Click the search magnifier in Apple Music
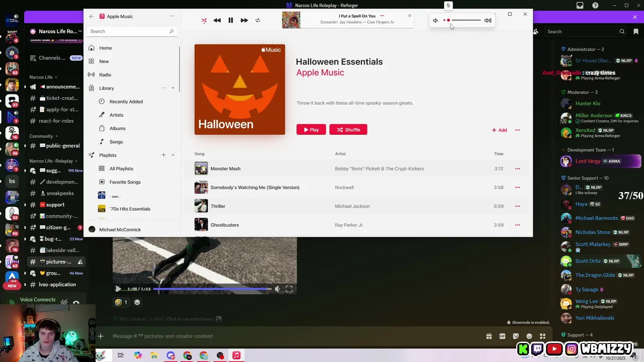 point(171,31)
